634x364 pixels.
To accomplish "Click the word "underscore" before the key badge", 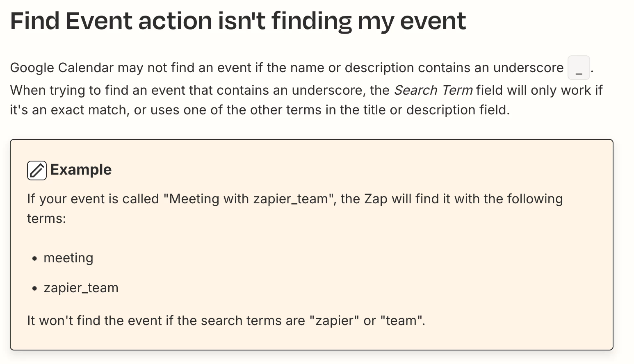I will 528,68.
